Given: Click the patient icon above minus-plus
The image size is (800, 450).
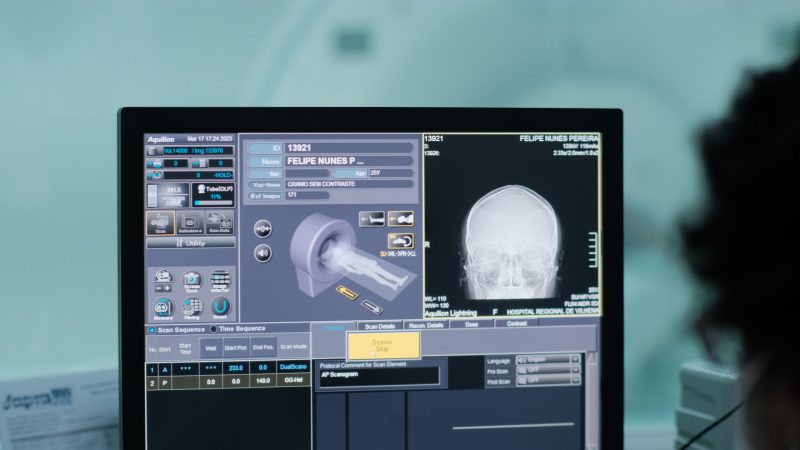Looking at the screenshot, I should click(x=163, y=276).
